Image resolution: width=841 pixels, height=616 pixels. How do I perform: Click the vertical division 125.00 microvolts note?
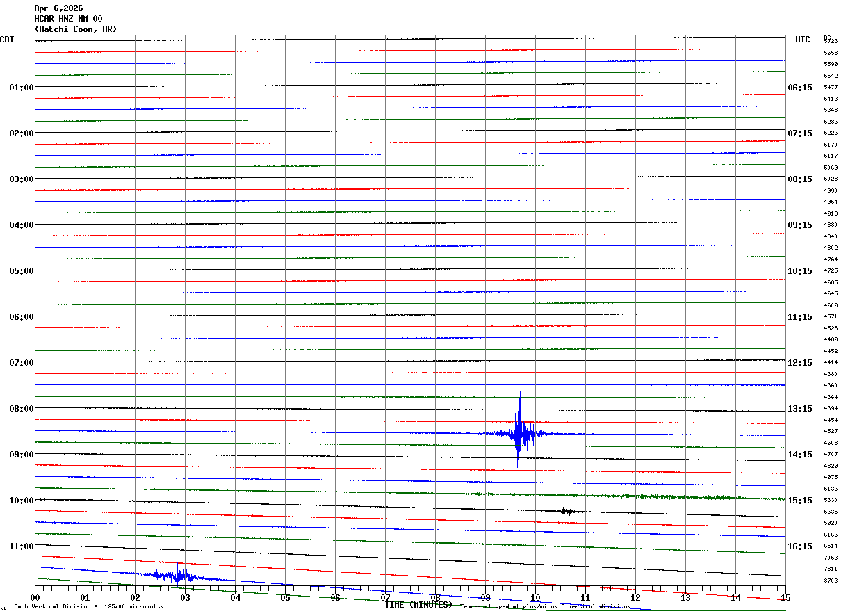[x=88, y=607]
